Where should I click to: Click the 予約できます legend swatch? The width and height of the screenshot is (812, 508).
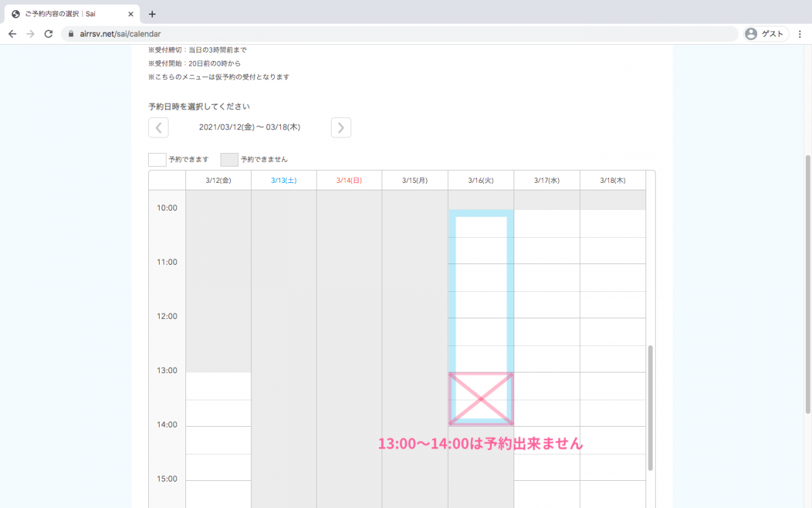coord(157,159)
